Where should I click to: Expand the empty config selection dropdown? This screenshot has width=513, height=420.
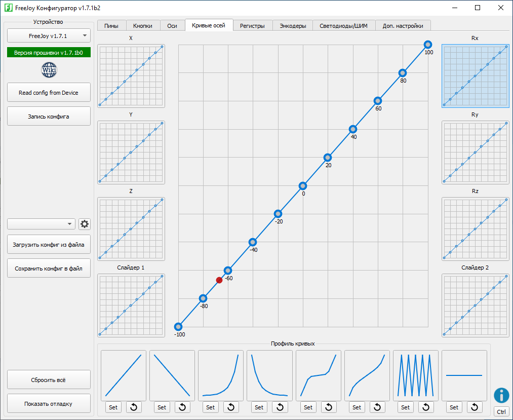click(41, 224)
